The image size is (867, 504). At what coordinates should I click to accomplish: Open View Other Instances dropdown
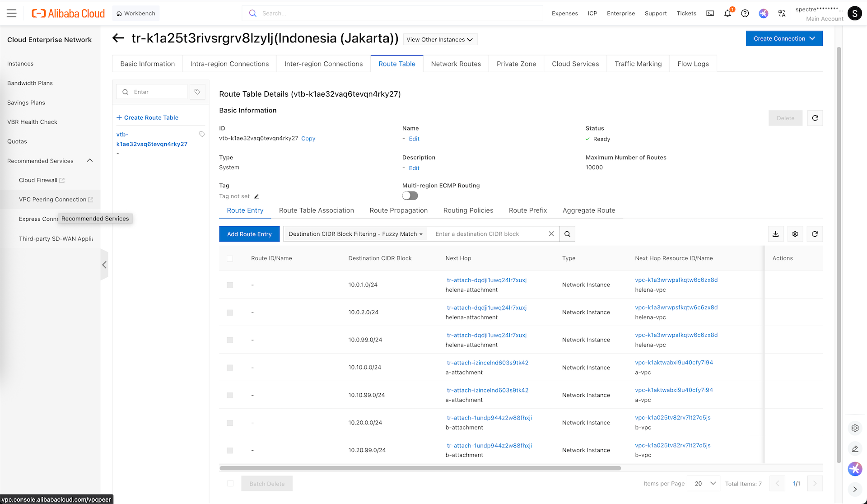tap(440, 40)
